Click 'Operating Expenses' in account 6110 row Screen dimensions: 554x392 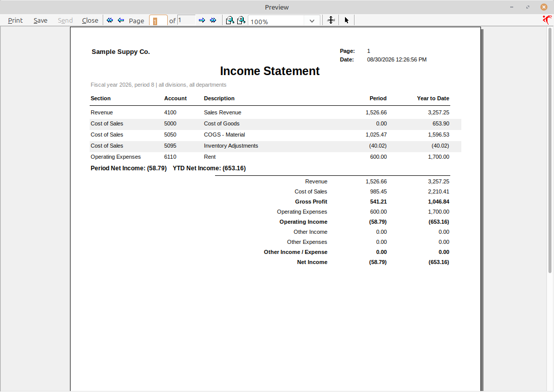(x=115, y=157)
